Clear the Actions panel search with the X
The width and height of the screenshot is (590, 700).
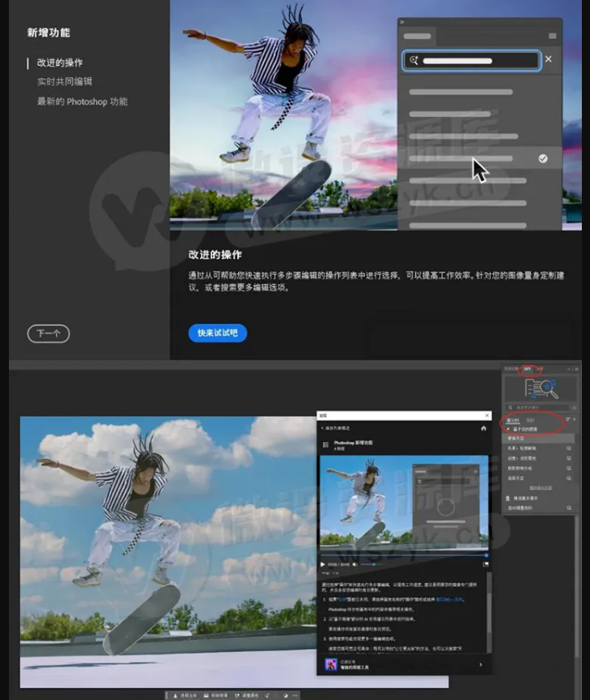[x=575, y=407]
